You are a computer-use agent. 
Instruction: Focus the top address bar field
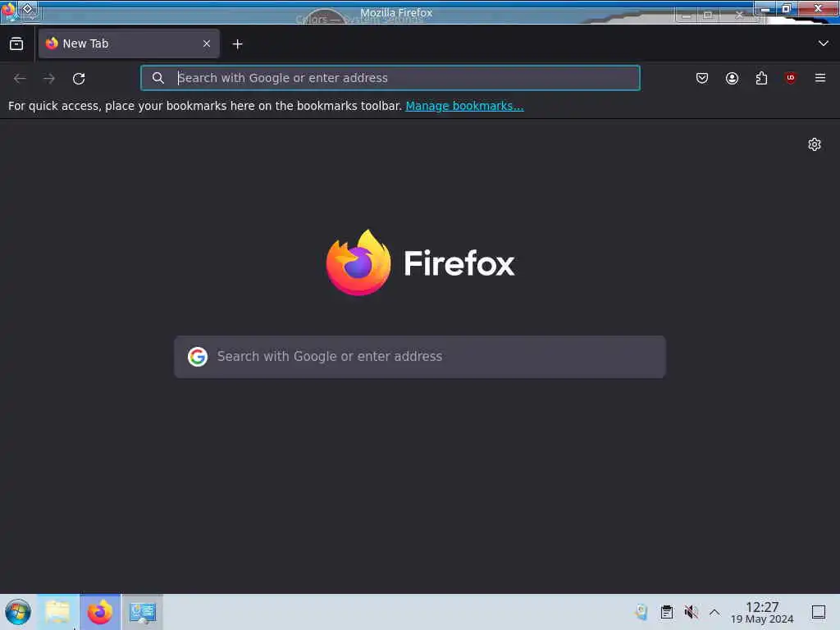pyautogui.click(x=390, y=78)
